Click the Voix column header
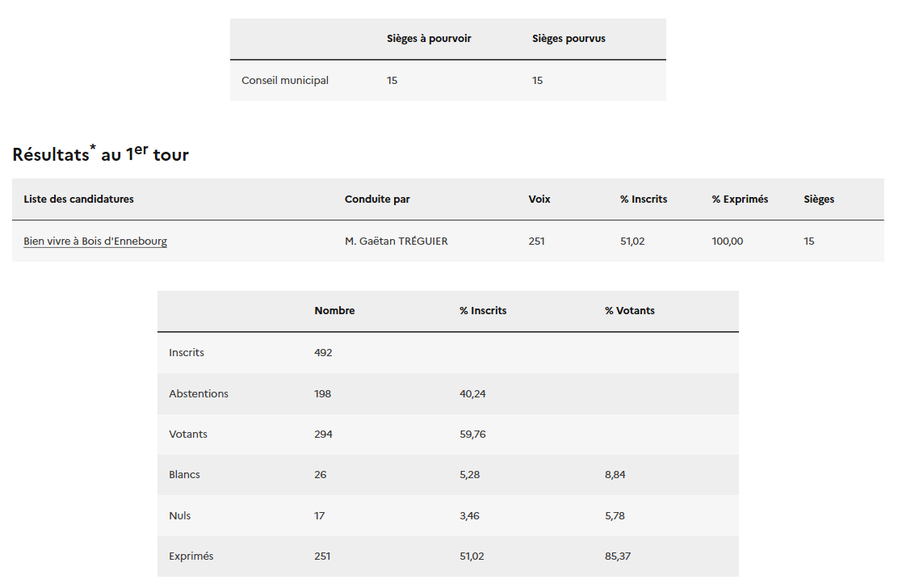This screenshot has height=588, width=898. pos(539,199)
